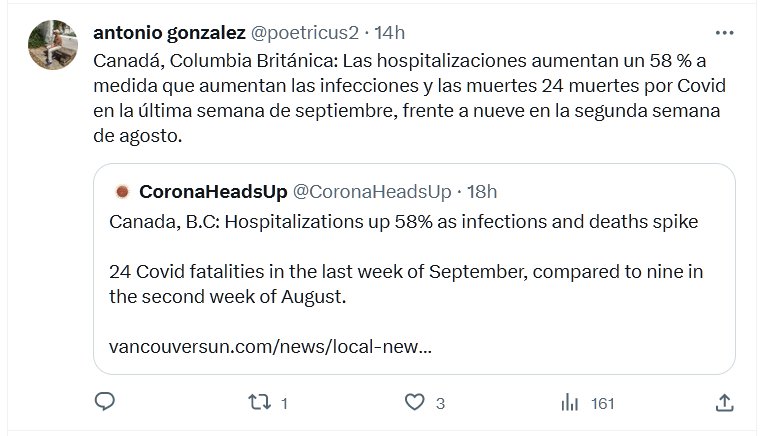764x436 pixels.
Task: Open view analytics bar chart icon
Action: [x=571, y=402]
